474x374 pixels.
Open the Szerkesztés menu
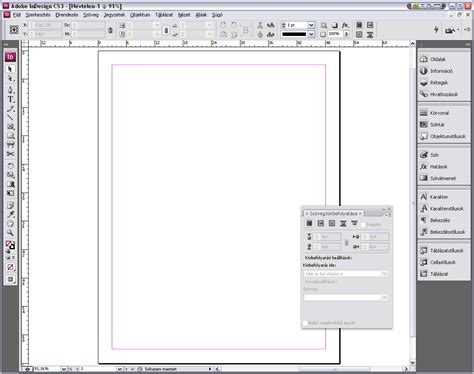click(x=38, y=15)
